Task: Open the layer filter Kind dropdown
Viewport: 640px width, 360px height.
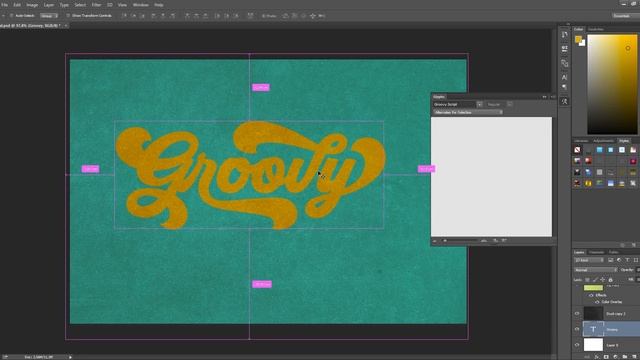Action: click(x=589, y=260)
